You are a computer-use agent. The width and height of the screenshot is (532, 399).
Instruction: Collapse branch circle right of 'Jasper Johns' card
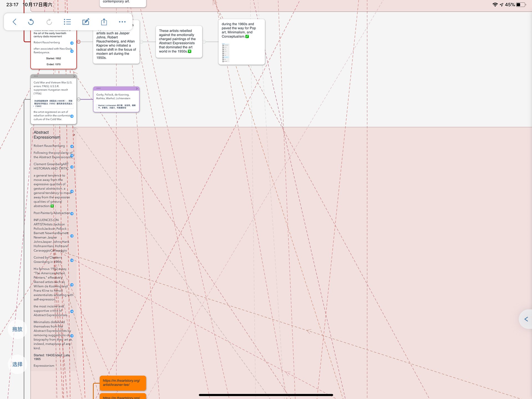pos(141,42)
